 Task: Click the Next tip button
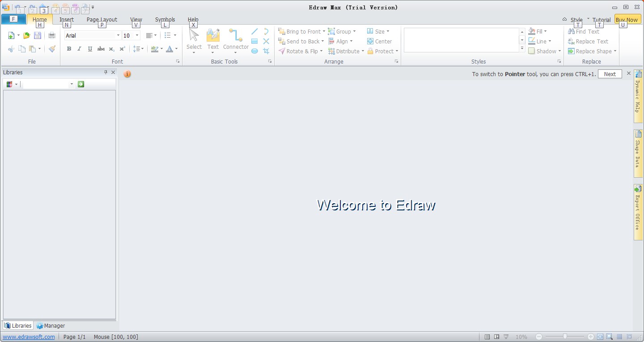tap(610, 74)
